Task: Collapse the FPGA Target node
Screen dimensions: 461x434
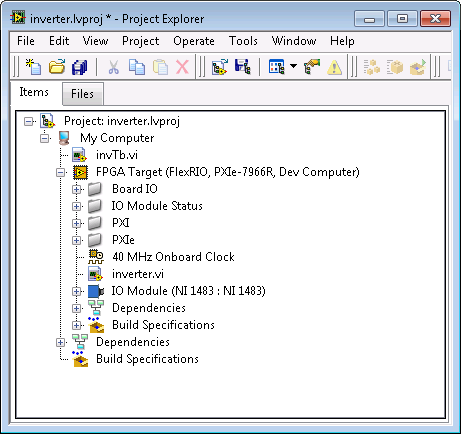Action: pyautogui.click(x=61, y=172)
